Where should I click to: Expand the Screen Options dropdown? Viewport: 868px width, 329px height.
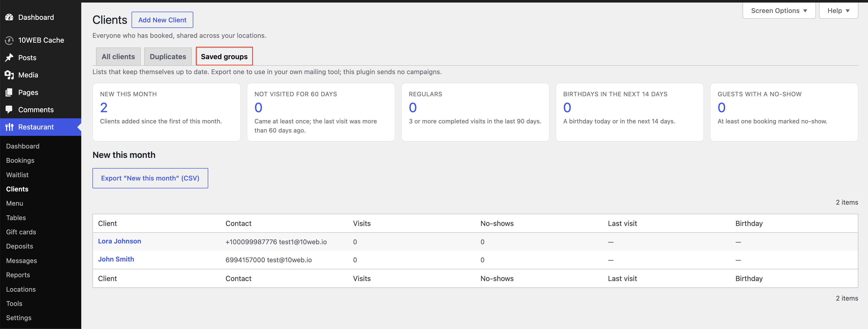point(779,10)
